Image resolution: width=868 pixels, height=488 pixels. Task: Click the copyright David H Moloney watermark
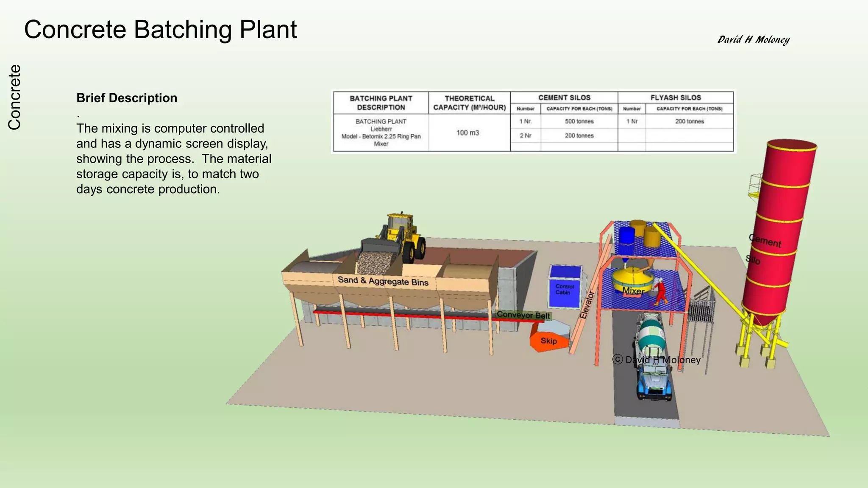[657, 360]
